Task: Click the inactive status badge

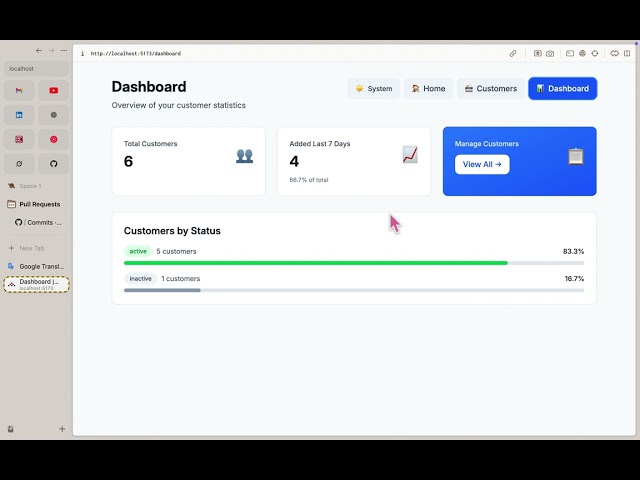Action: 140,279
